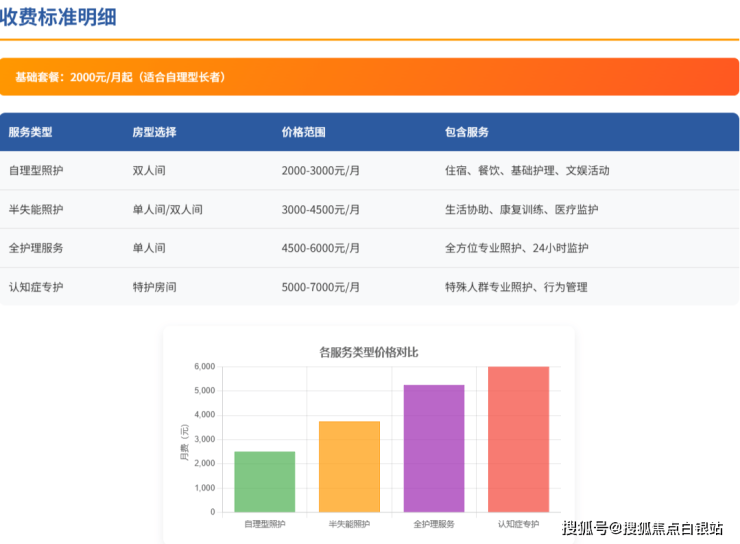Click the purple 全护理服务 chart bar
740x544 pixels.
click(x=434, y=449)
